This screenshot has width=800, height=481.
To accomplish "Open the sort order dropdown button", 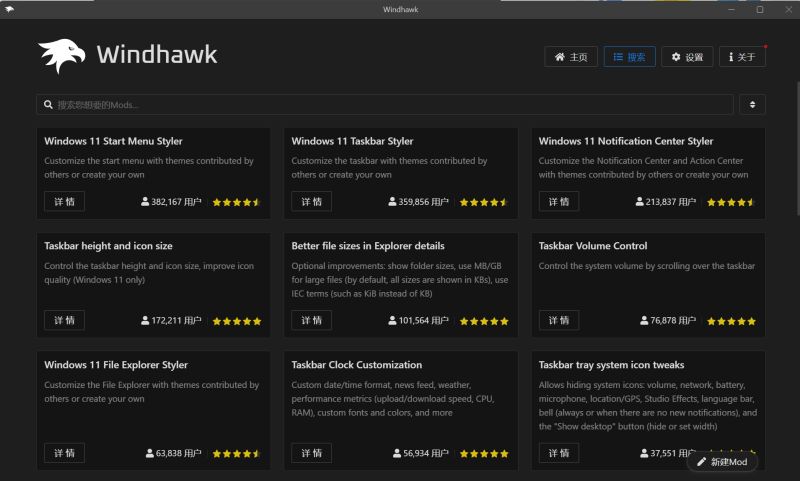I will coord(752,105).
